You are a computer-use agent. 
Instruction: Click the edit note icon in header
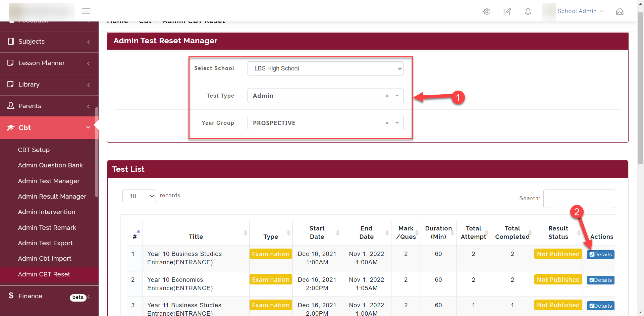point(507,12)
